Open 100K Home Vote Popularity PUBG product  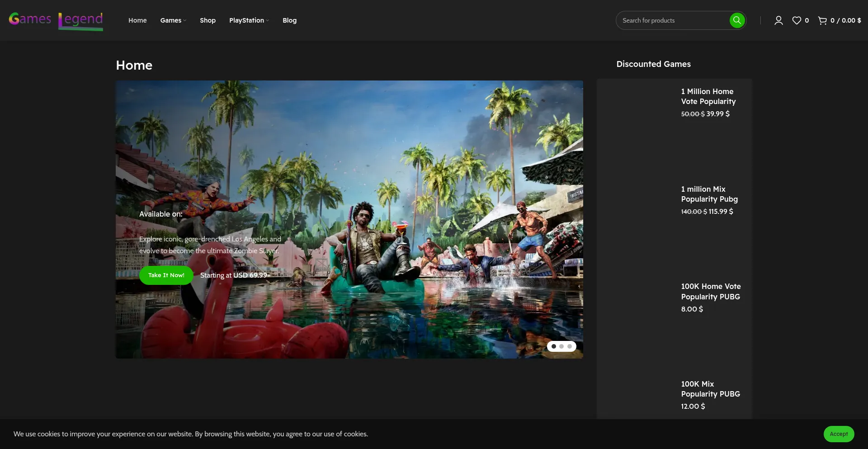coord(711,292)
